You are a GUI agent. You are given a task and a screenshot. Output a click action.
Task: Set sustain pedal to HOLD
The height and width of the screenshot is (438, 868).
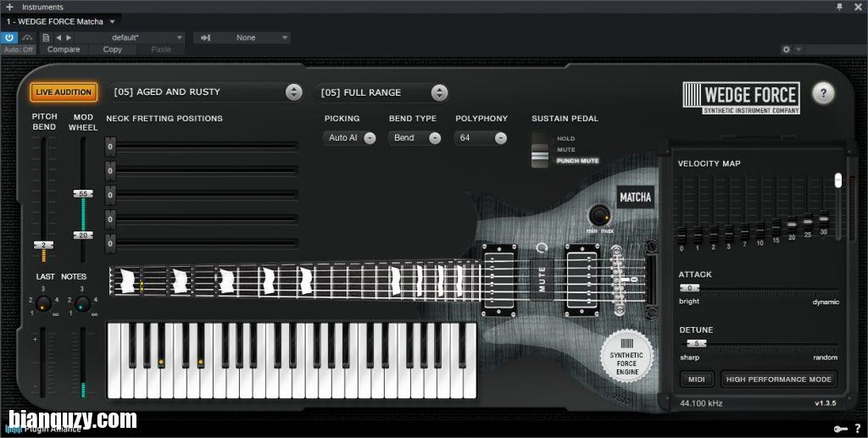tap(565, 139)
